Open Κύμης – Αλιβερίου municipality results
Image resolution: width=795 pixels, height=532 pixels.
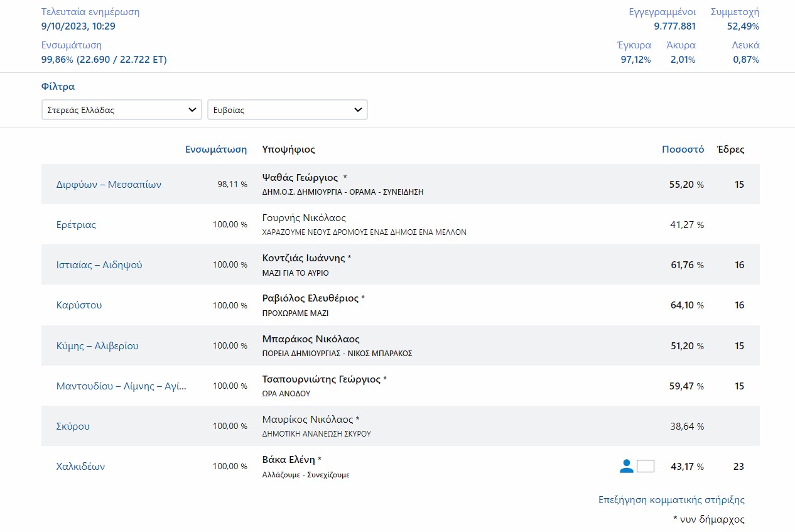click(97, 346)
